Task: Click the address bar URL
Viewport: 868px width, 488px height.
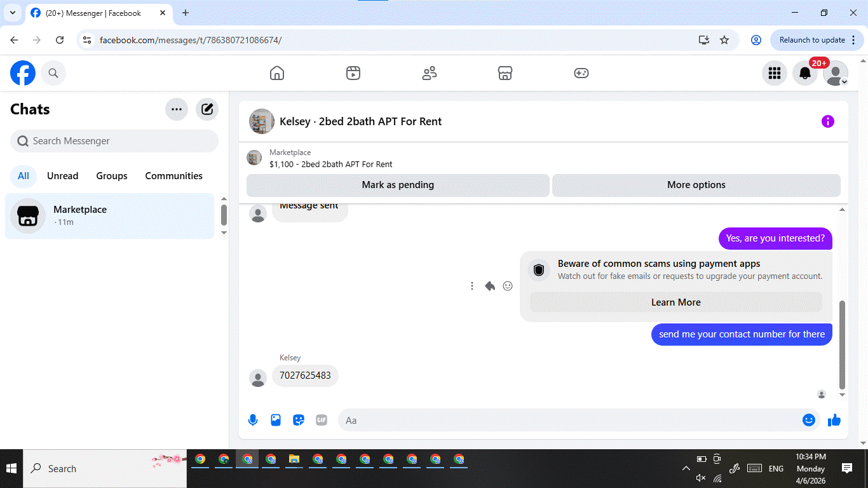Action: (x=191, y=40)
